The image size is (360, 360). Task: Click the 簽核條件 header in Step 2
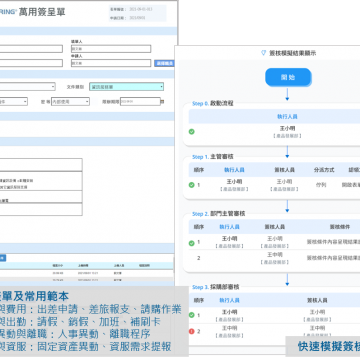(340, 227)
